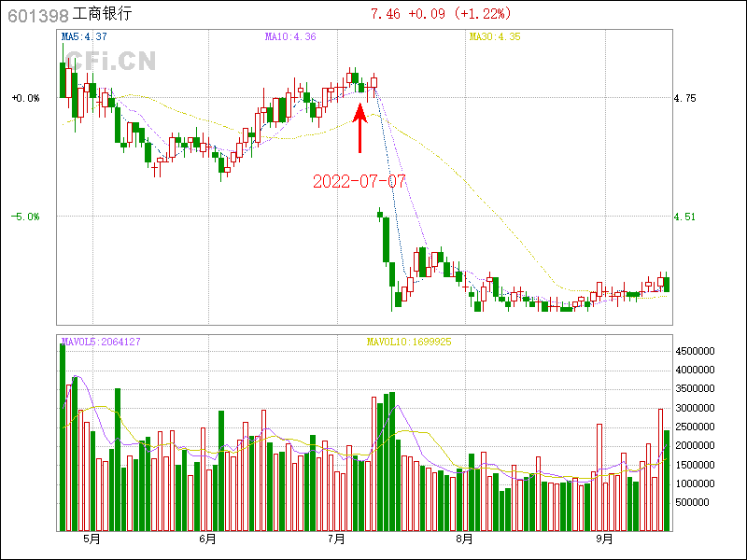The width and height of the screenshot is (747, 560).
Task: Click the stock code 601398
Action: (x=38, y=15)
